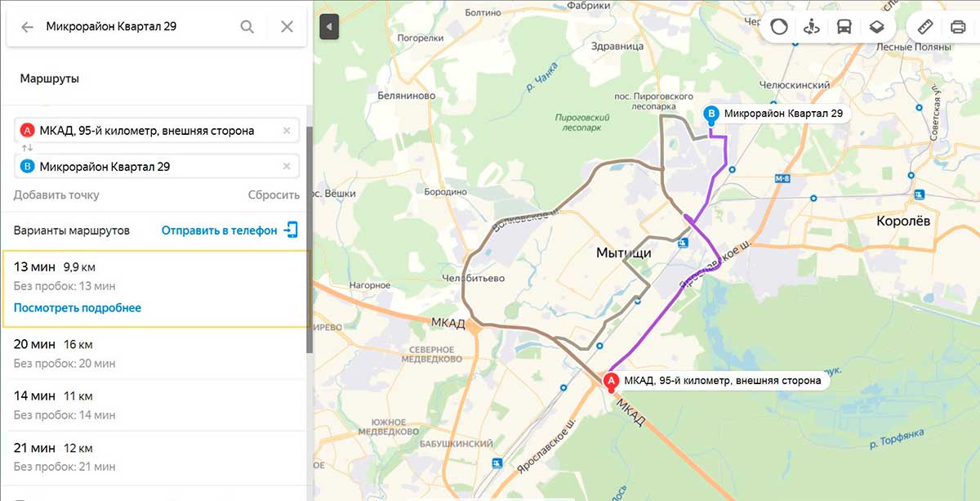This screenshot has height=501, width=980.
Task: Click the Челюскинский map label
Action: tap(794, 85)
